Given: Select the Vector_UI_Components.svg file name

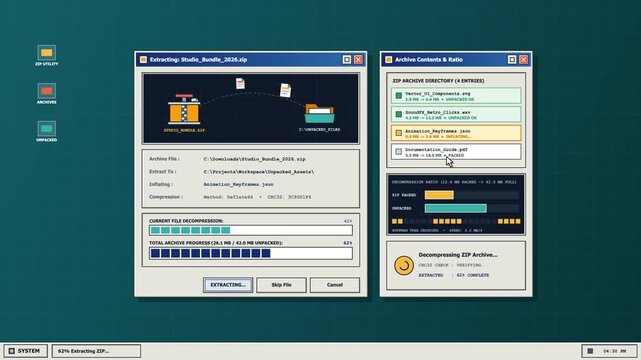Looking at the screenshot, I should (x=437, y=94).
